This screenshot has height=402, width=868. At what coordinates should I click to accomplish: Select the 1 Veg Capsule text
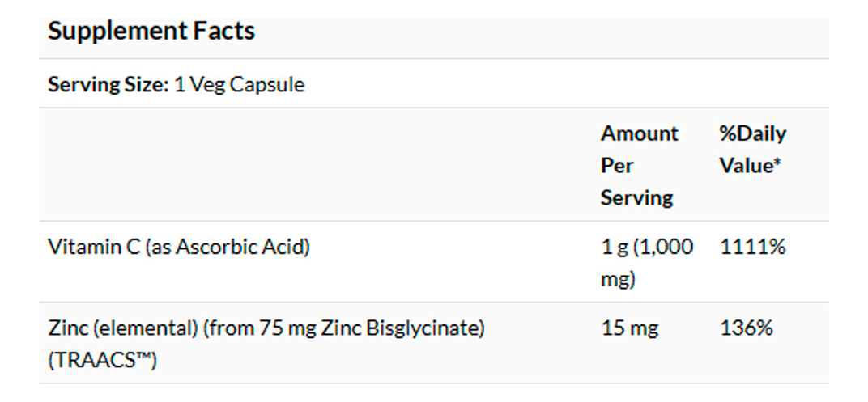point(240,84)
